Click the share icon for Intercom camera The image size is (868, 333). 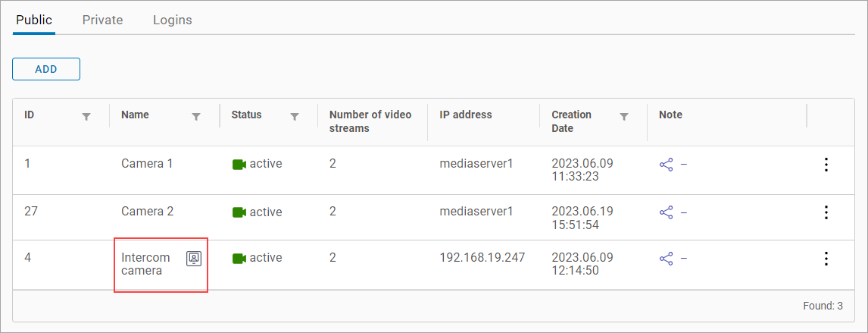667,259
